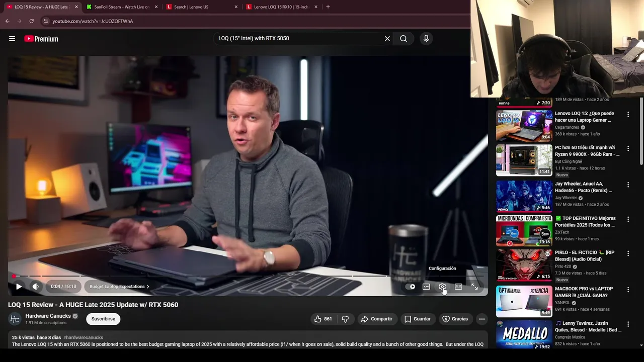644x362 pixels.
Task: Open MACBOOK PRO vs LAPTOP GAMER video
Action: pos(524,301)
